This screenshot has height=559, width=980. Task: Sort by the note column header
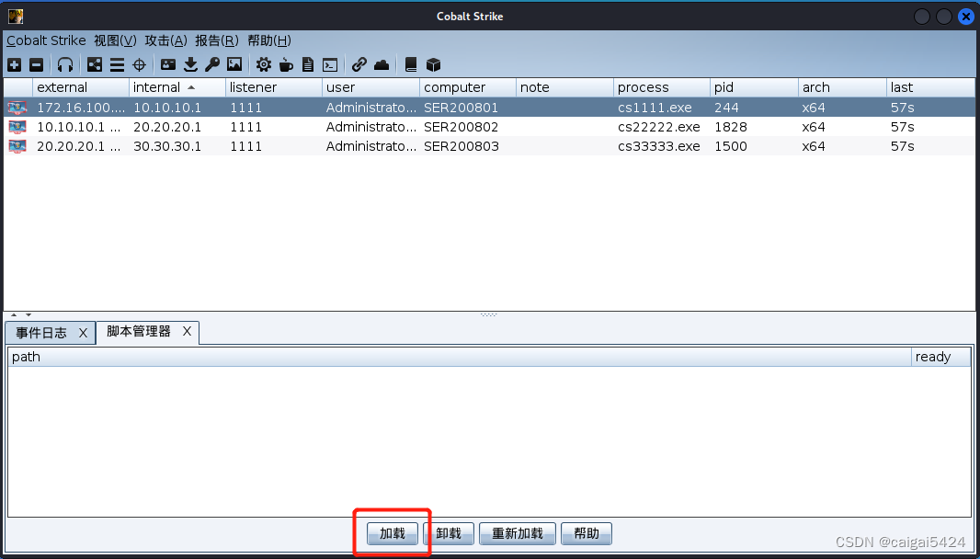tap(564, 87)
